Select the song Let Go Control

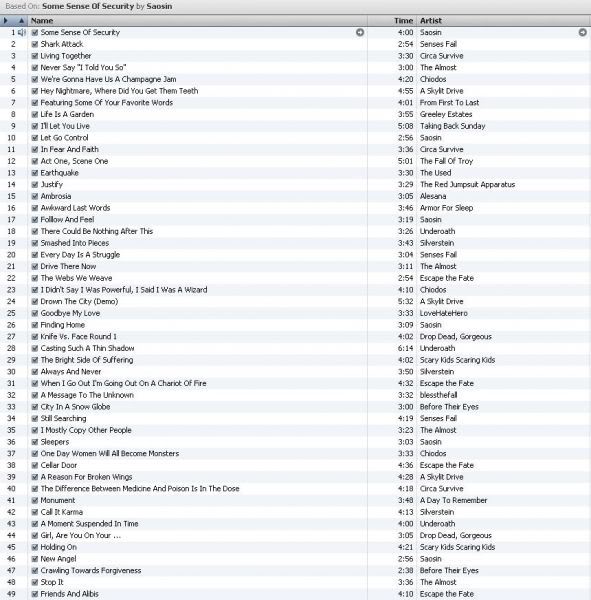(x=64, y=138)
